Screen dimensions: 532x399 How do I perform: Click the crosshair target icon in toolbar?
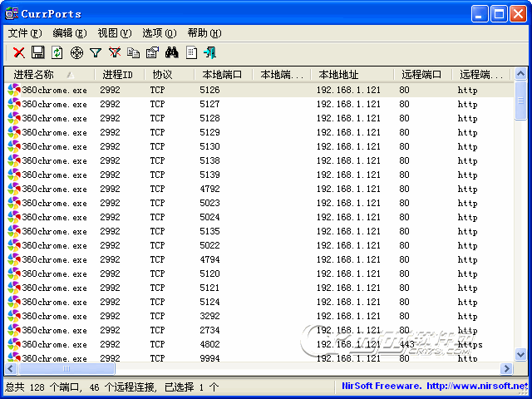pyautogui.click(x=76, y=52)
